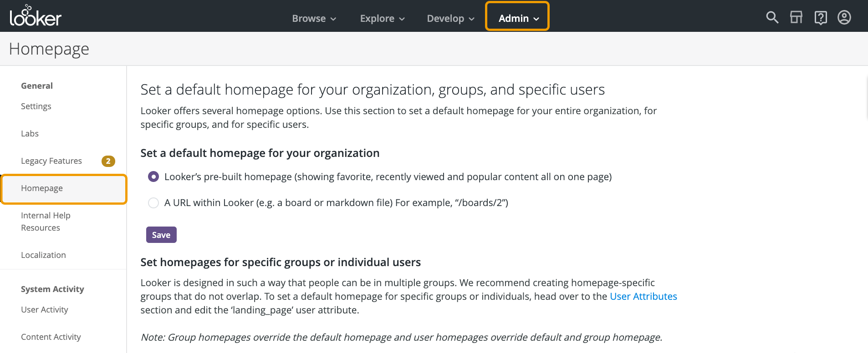Click the help question mark icon
This screenshot has width=868, height=353.
[x=820, y=18]
